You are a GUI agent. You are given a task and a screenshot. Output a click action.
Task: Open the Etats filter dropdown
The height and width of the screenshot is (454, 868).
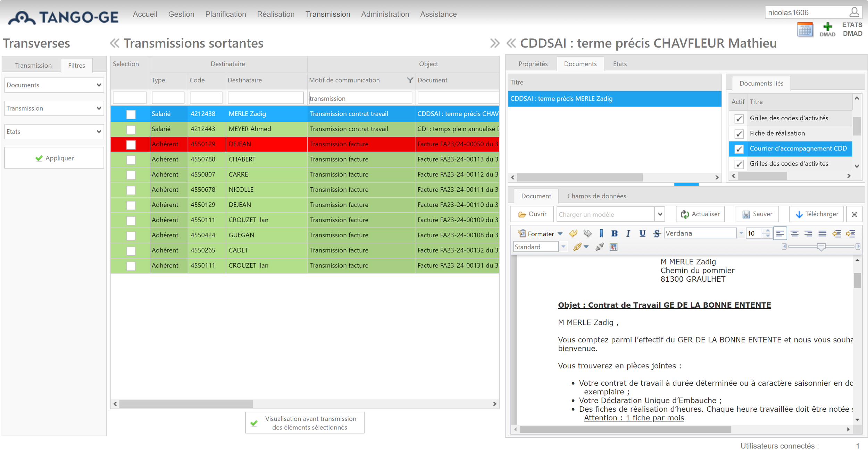(54, 131)
